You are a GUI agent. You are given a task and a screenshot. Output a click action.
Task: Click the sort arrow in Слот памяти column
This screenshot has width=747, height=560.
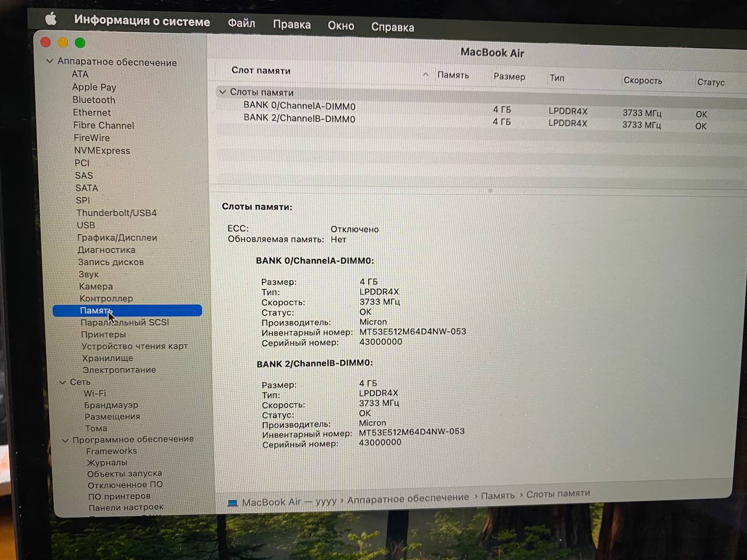click(425, 74)
